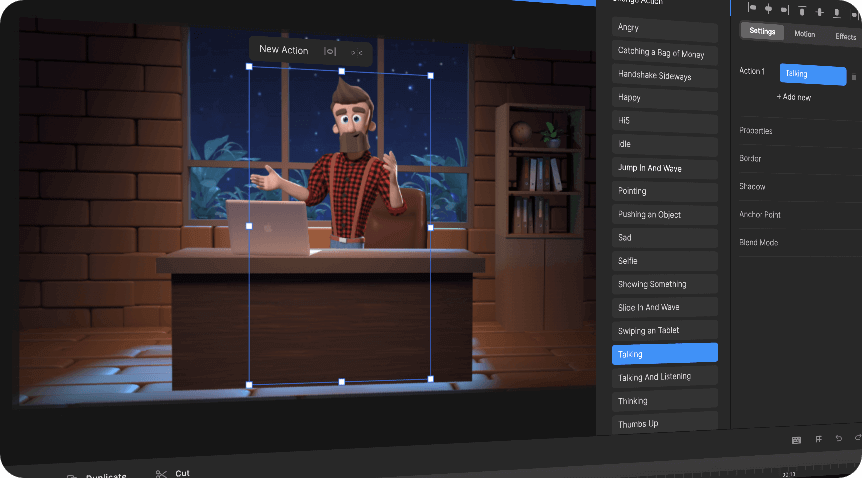Switch to the Effects tab

pos(846,36)
